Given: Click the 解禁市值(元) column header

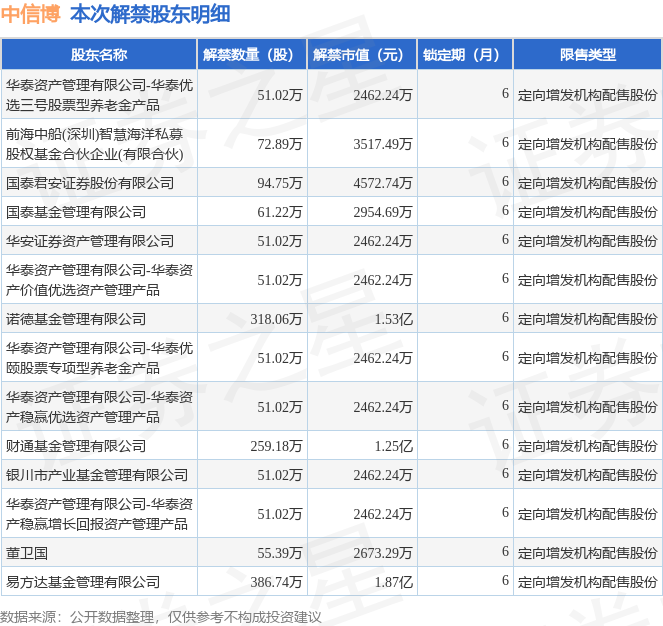Looking at the screenshot, I should [362, 55].
